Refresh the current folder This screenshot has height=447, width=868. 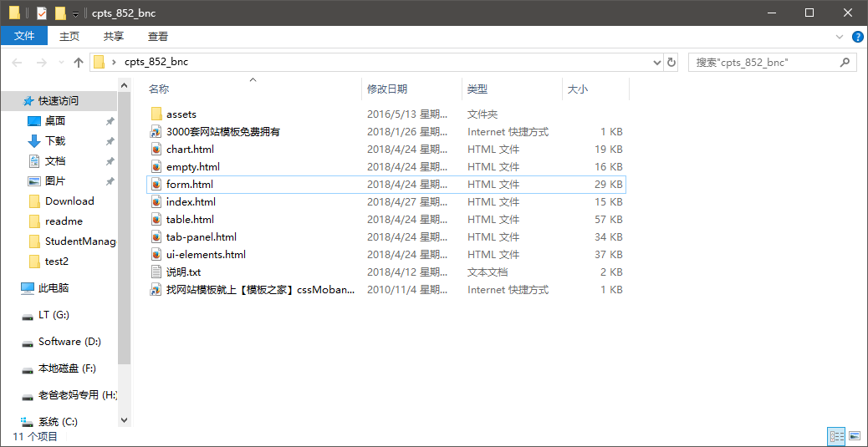671,62
